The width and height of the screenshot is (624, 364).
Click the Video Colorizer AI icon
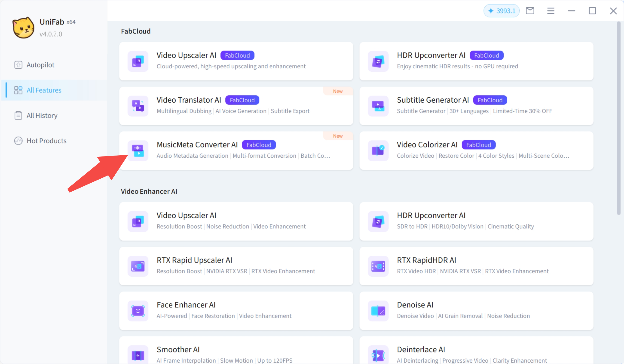[x=378, y=151]
